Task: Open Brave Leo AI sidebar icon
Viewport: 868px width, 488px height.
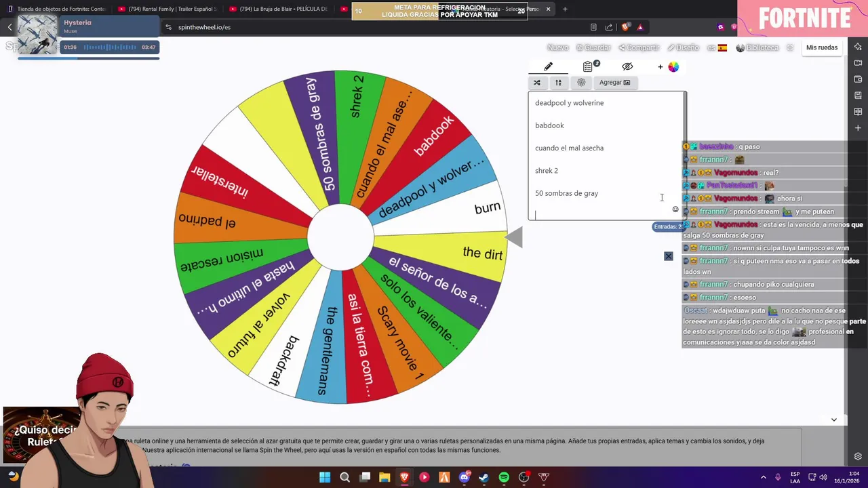Action: 858,47
